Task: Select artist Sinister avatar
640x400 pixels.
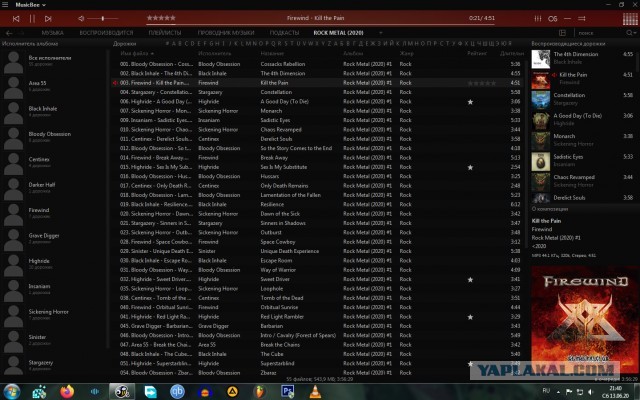Action: pyautogui.click(x=13, y=342)
